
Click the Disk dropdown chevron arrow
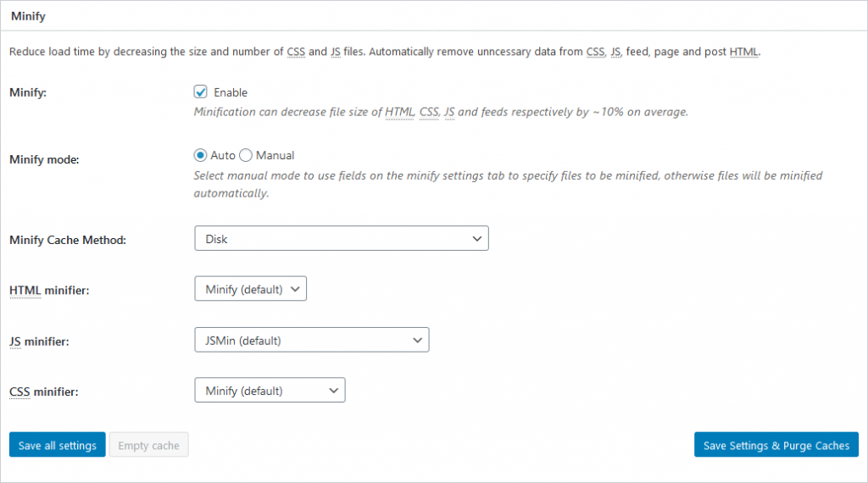476,239
